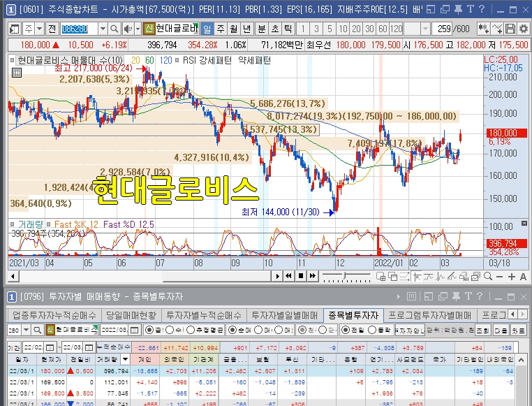Expand the 주 type dropdown arrow
The height and width of the screenshot is (406, 532).
tap(39, 29)
